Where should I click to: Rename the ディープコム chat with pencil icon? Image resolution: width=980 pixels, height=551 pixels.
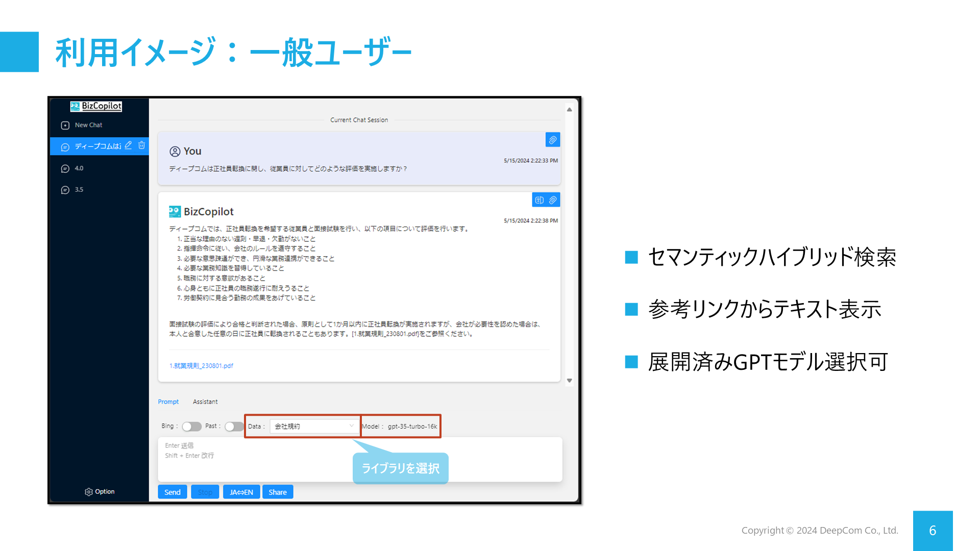click(128, 145)
